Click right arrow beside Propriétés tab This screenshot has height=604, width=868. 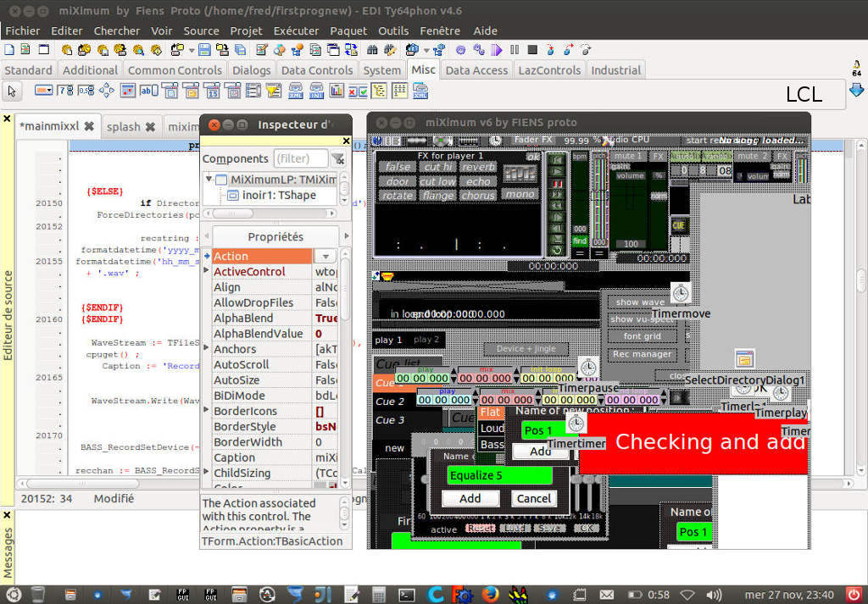(x=347, y=236)
